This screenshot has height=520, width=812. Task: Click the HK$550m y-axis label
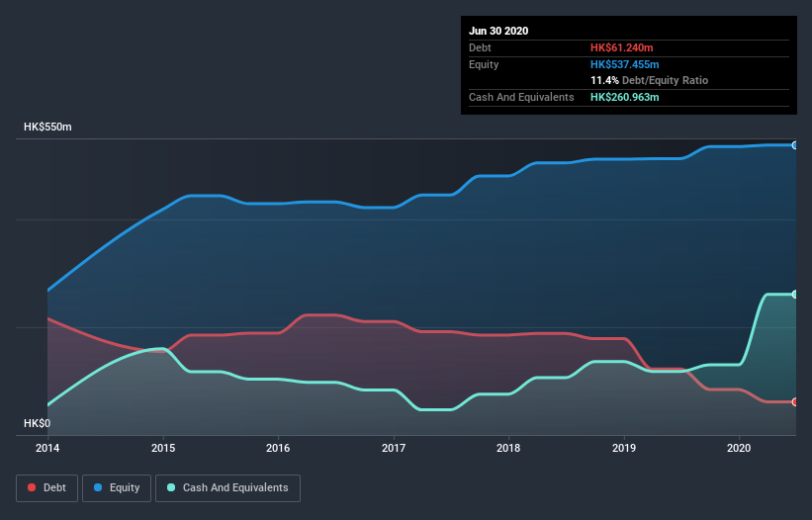[x=47, y=127]
